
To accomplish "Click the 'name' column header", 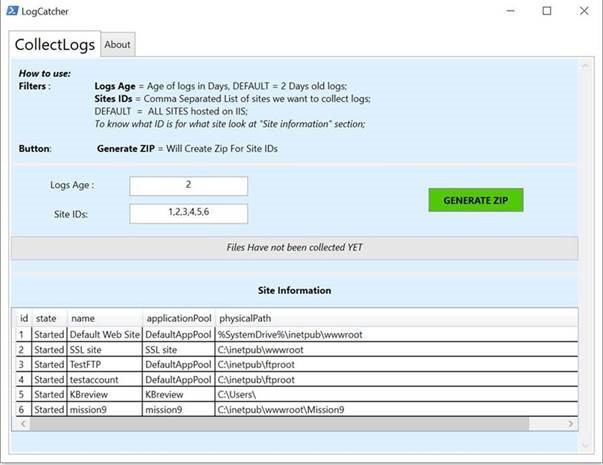I will point(105,318).
